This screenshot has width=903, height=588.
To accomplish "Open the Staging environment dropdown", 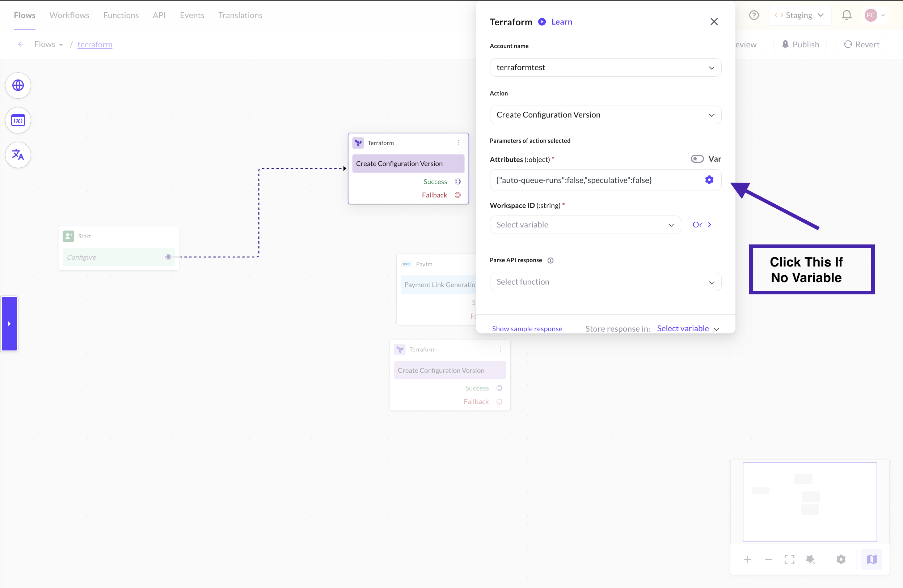I will [x=799, y=15].
